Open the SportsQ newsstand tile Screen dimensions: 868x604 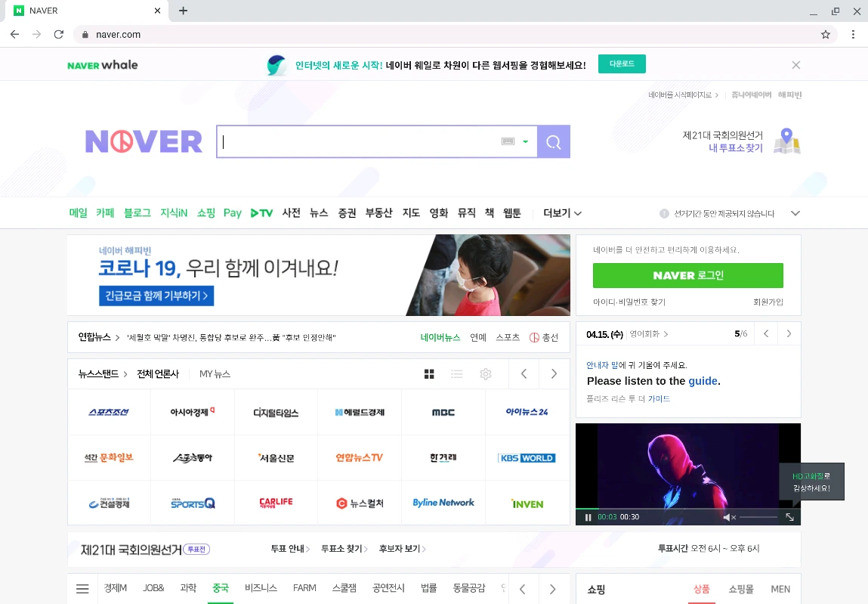(x=193, y=503)
